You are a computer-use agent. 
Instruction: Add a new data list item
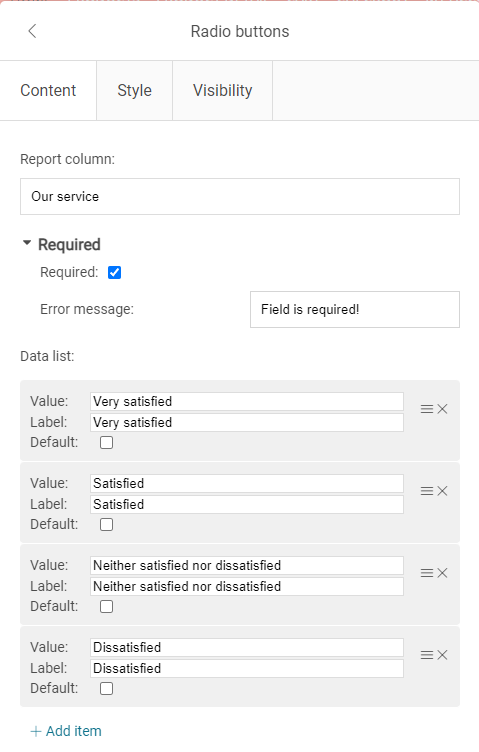pos(66,731)
